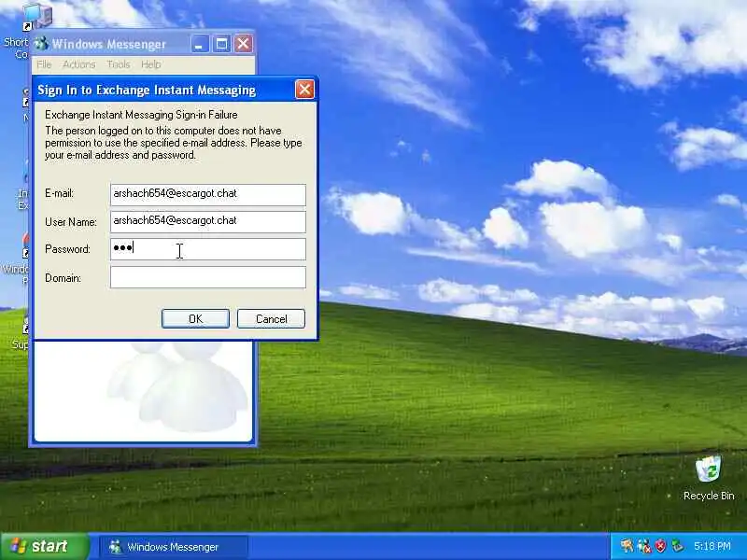Screen dimensions: 747x560
Task: Cancel the Exchange sign-in dialog
Action: pyautogui.click(x=271, y=318)
